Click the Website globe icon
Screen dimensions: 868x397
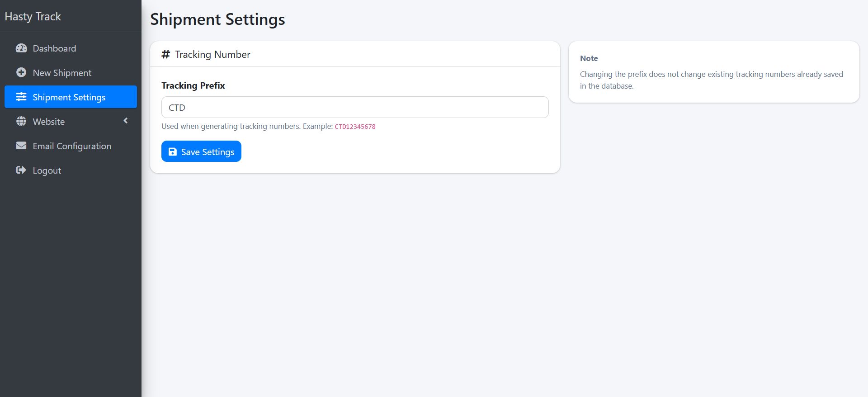(x=21, y=122)
